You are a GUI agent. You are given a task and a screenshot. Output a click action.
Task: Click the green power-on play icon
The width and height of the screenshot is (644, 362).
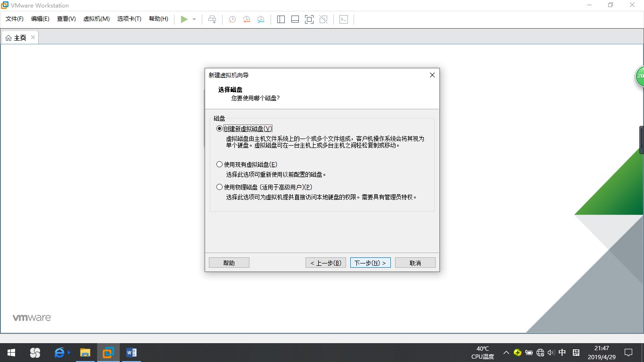click(184, 19)
